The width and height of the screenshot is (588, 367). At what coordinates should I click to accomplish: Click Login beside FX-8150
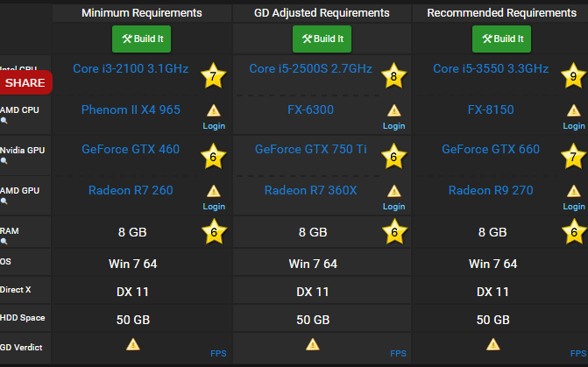click(x=574, y=126)
